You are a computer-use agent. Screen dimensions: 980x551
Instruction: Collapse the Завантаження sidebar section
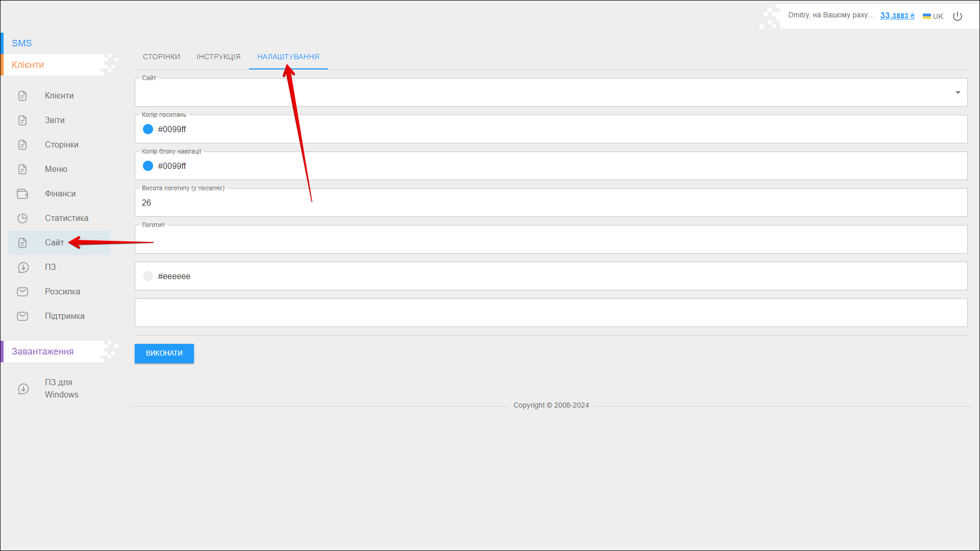coord(43,352)
